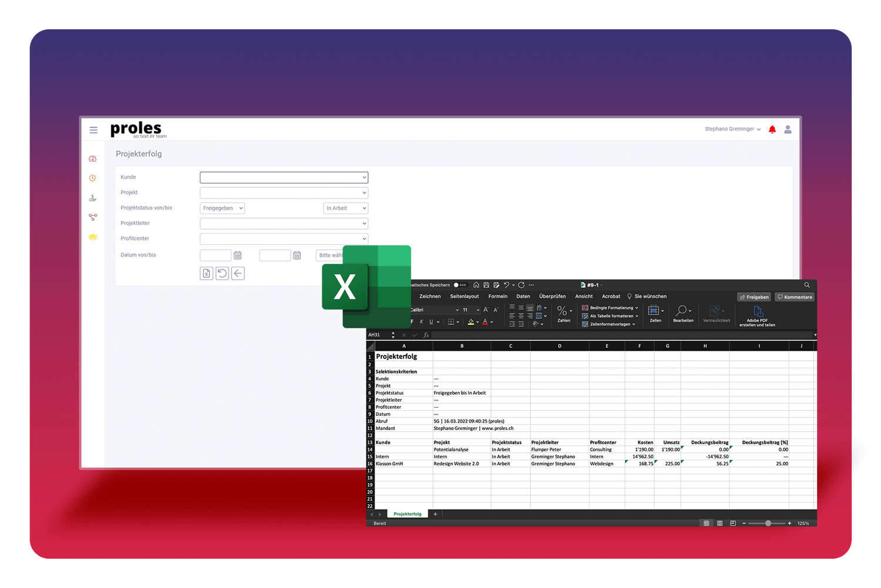Click the Excel zoom slider handle
Screen dimensions: 881x588
tap(768, 523)
